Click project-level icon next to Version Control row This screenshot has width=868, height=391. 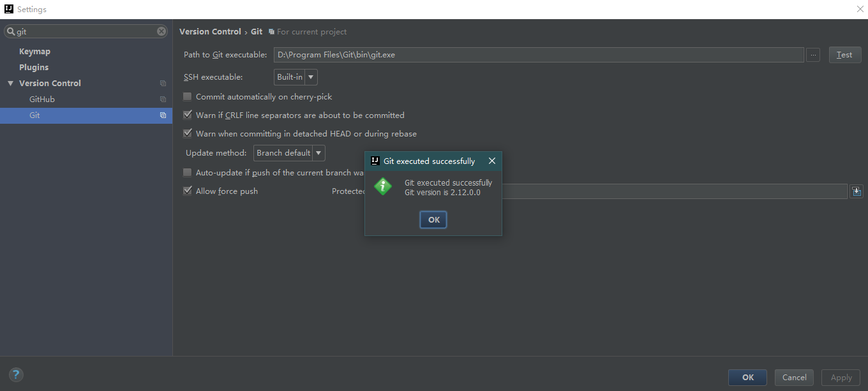click(163, 84)
